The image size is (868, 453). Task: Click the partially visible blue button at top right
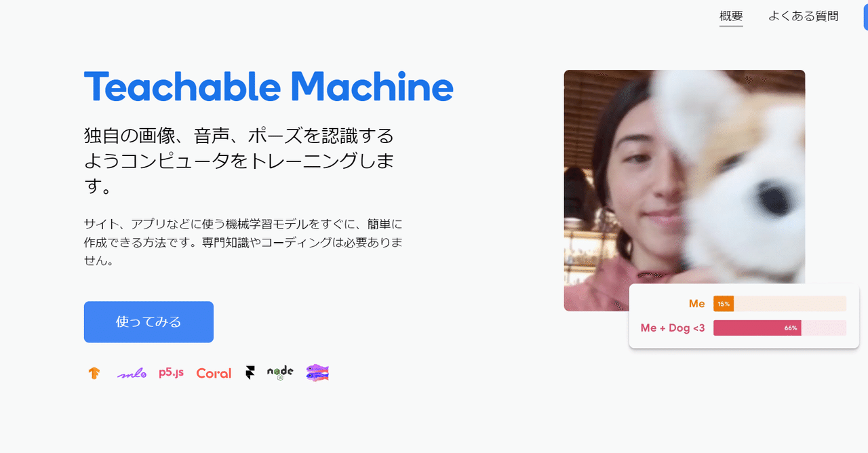pyautogui.click(x=865, y=16)
